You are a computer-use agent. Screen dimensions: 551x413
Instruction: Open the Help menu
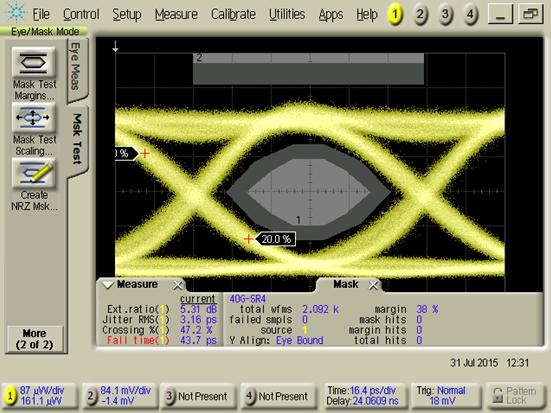tap(367, 14)
